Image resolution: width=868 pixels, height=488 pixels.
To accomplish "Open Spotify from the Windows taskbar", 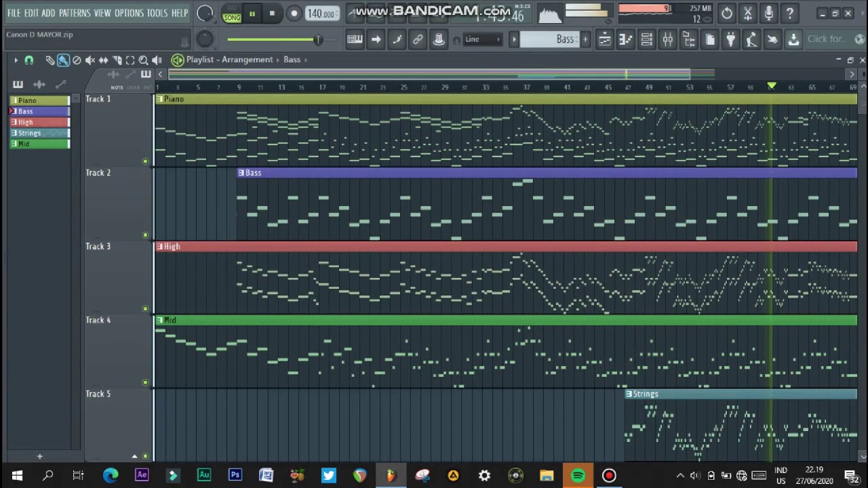I will pyautogui.click(x=578, y=476).
